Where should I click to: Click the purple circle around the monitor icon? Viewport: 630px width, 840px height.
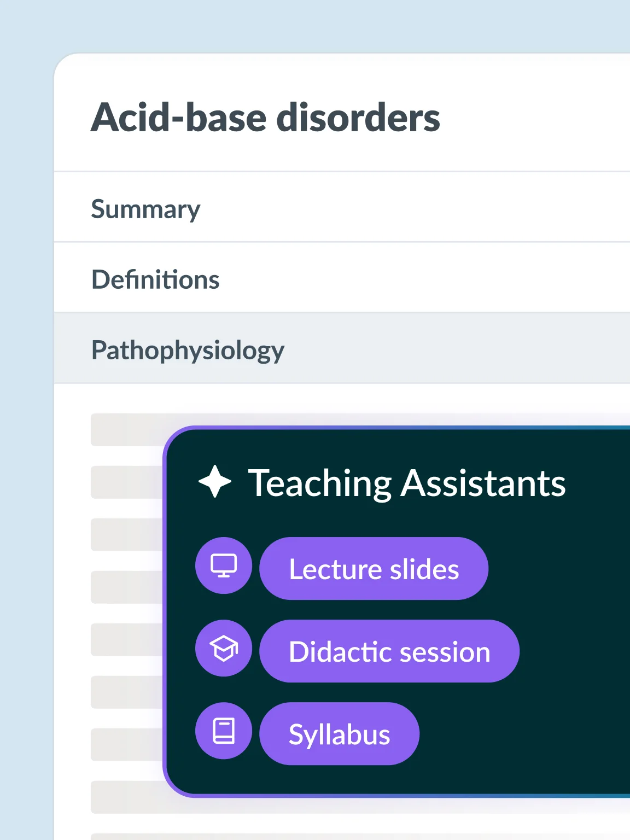pos(223,566)
